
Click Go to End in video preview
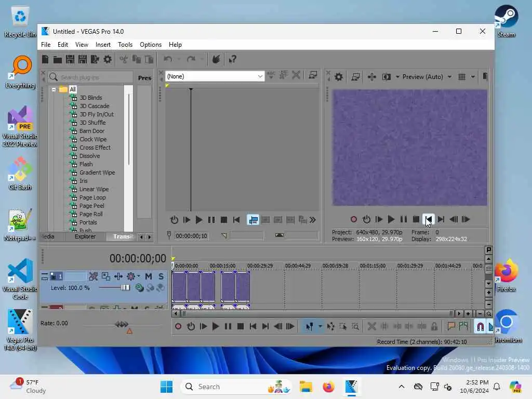[x=441, y=219]
